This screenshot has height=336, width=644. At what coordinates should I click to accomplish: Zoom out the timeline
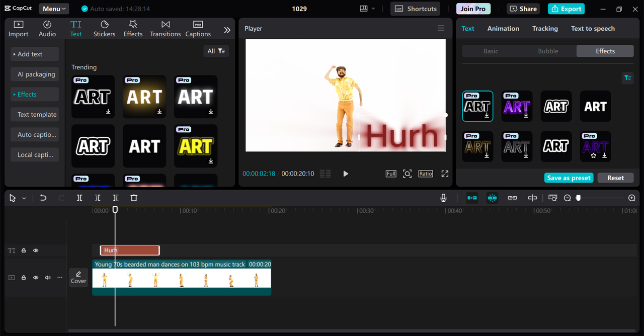pyautogui.click(x=568, y=198)
